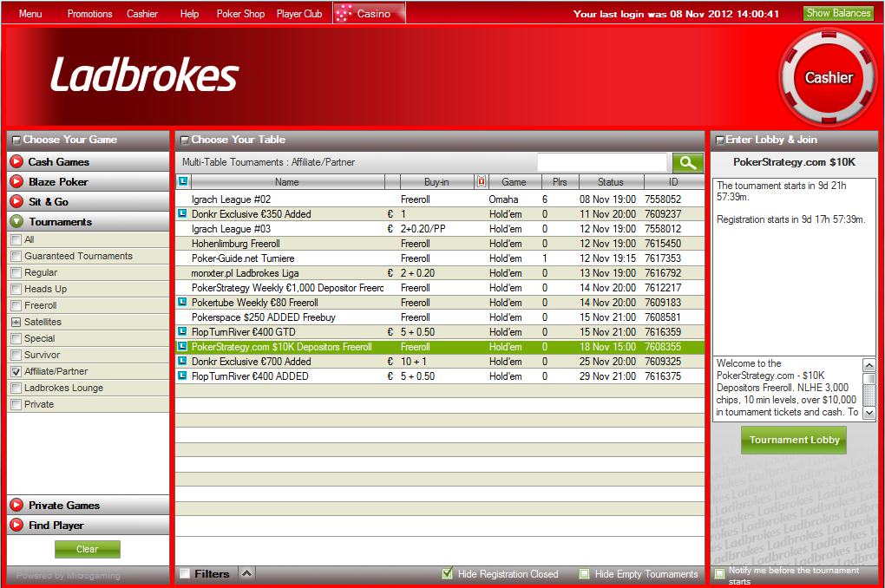Click Tournaments green arrow icon

pyautogui.click(x=17, y=222)
